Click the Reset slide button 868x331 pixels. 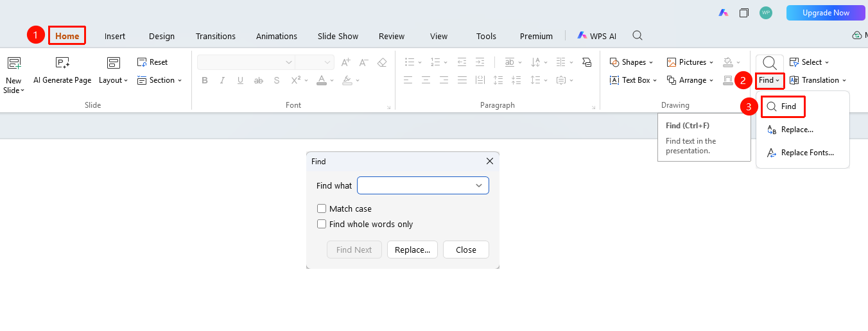click(152, 62)
